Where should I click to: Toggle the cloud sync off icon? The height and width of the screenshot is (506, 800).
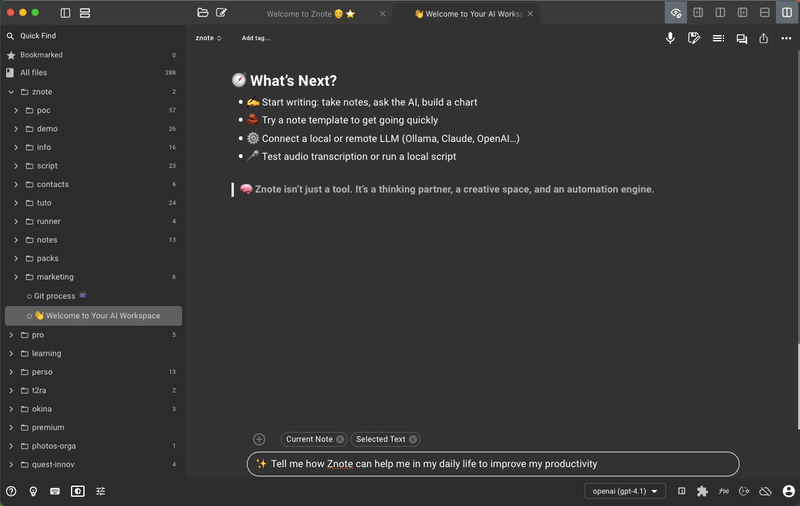coord(765,491)
